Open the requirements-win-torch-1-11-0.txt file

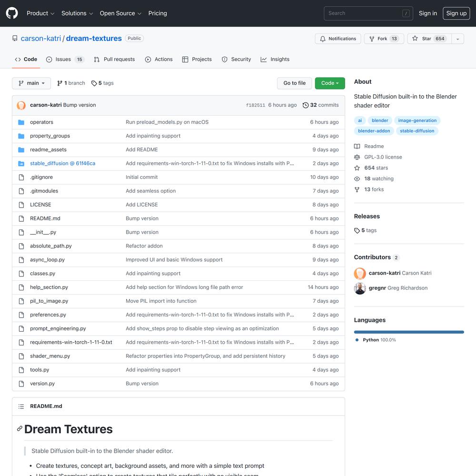[71, 342]
